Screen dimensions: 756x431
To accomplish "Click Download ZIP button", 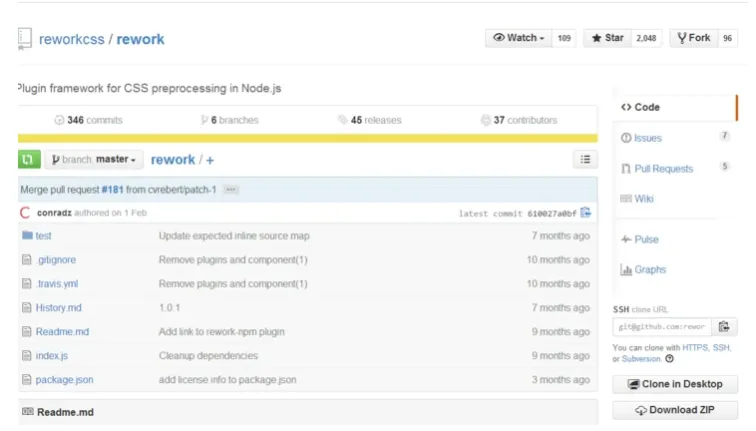I will click(675, 410).
